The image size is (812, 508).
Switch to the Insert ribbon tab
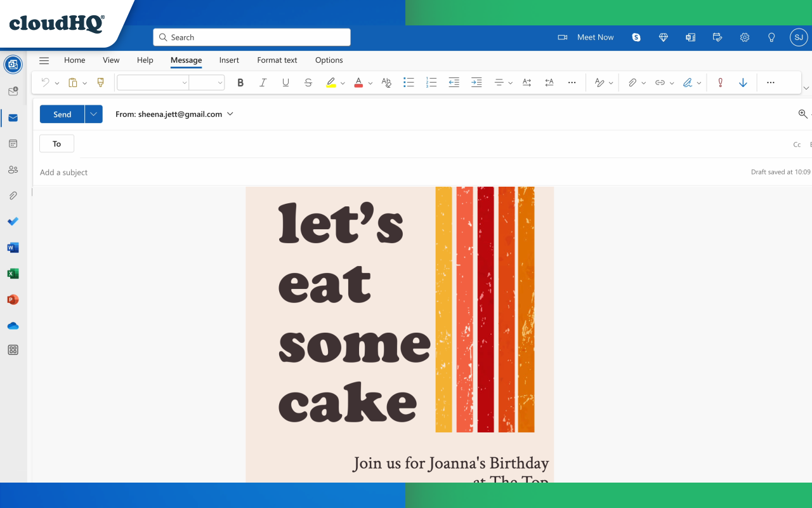[x=229, y=60]
